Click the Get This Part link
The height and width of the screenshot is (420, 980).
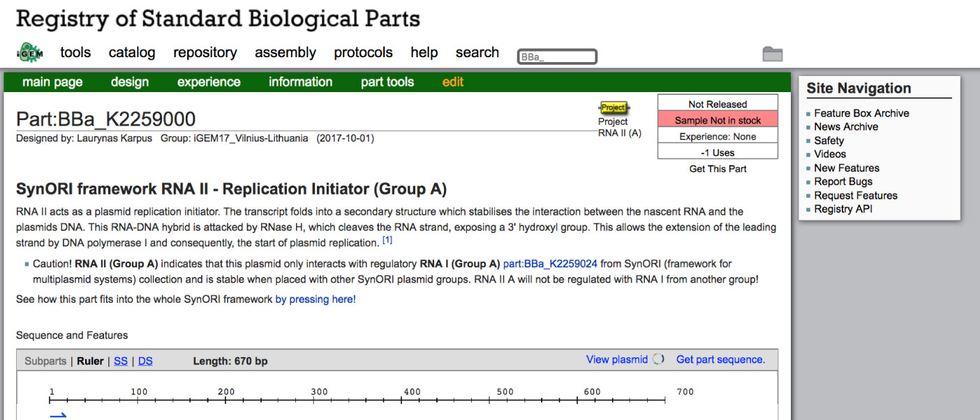(x=718, y=169)
